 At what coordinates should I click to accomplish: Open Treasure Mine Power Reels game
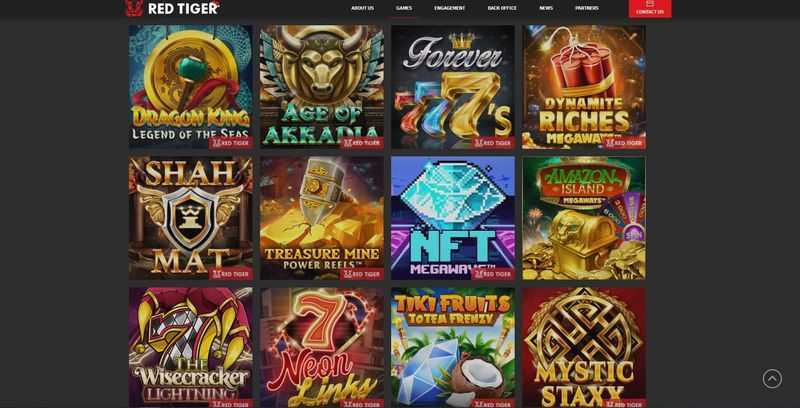point(322,218)
